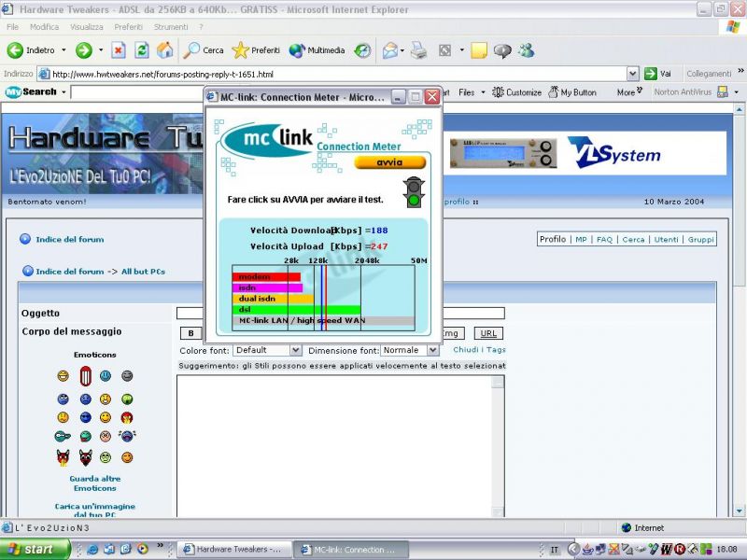Click the FAQ link in forum nav
Screen dimensions: 747x560
coord(604,240)
